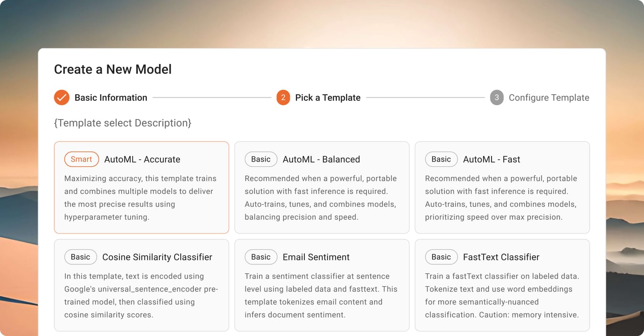Select step 2 Pick a Template circle
Viewport: 644px width, 336px height.
[283, 97]
